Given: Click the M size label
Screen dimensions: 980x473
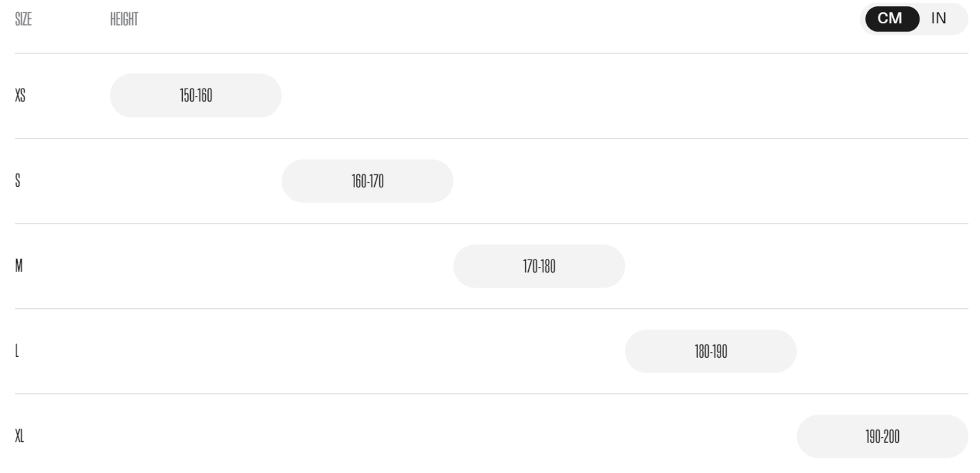Looking at the screenshot, I should (x=19, y=266).
